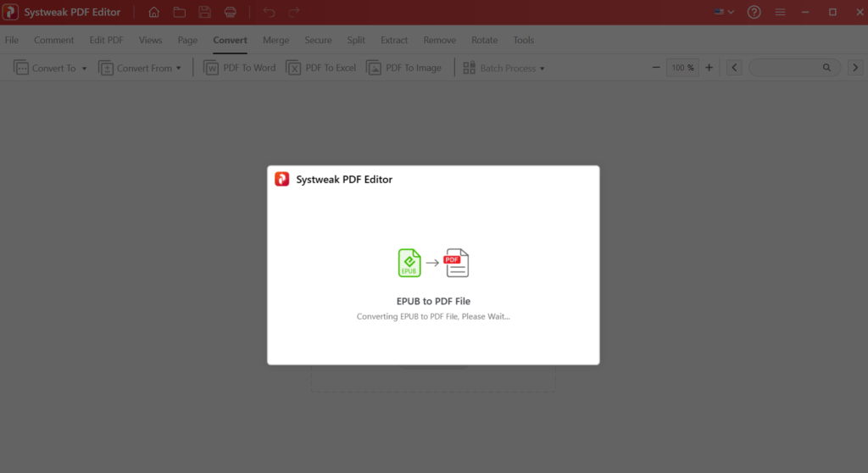
Task: Click the "EPUB to PDF File" heading
Action: pyautogui.click(x=433, y=301)
